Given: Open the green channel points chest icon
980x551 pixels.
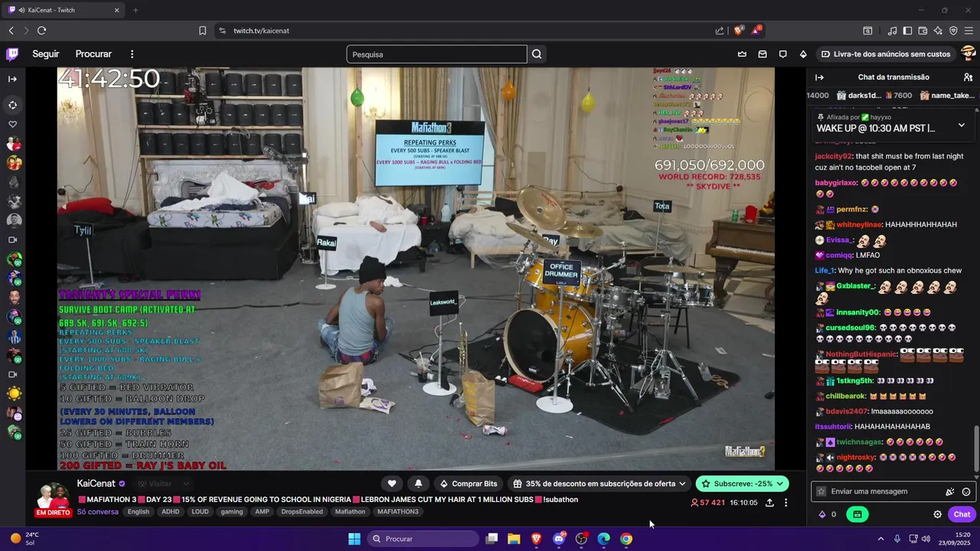Looking at the screenshot, I should coord(857,514).
